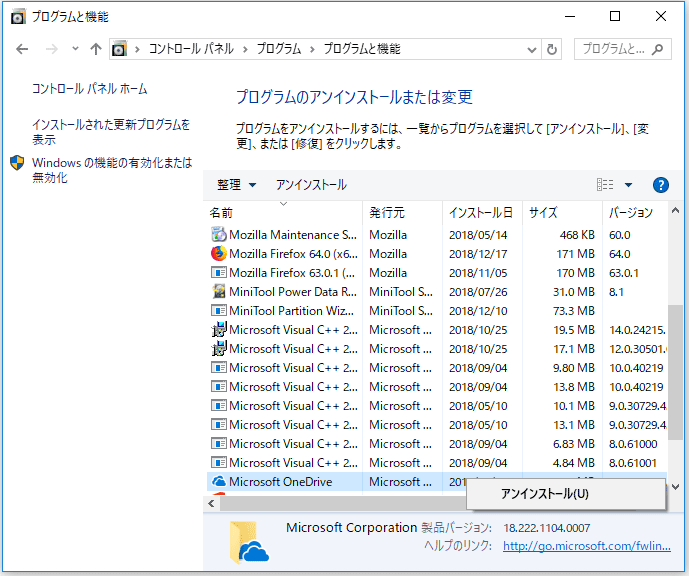Screen dimensions: 689x576
Task: Click the back arrow navigation button
Action: coord(22,49)
